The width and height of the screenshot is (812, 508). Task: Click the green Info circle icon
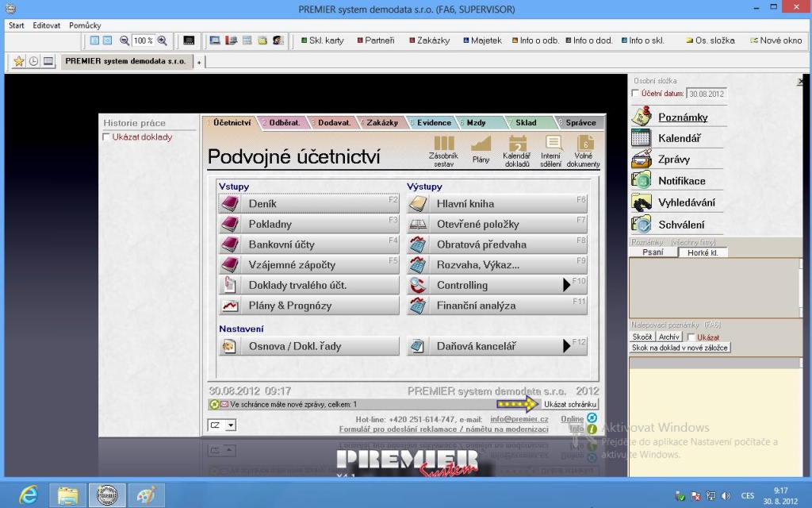592,429
